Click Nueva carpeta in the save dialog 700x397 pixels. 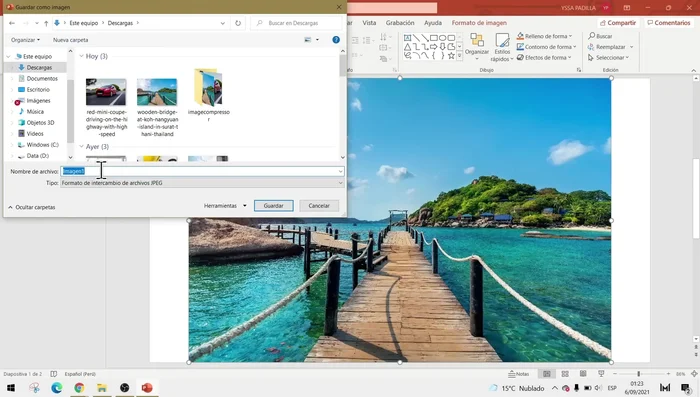click(x=71, y=40)
